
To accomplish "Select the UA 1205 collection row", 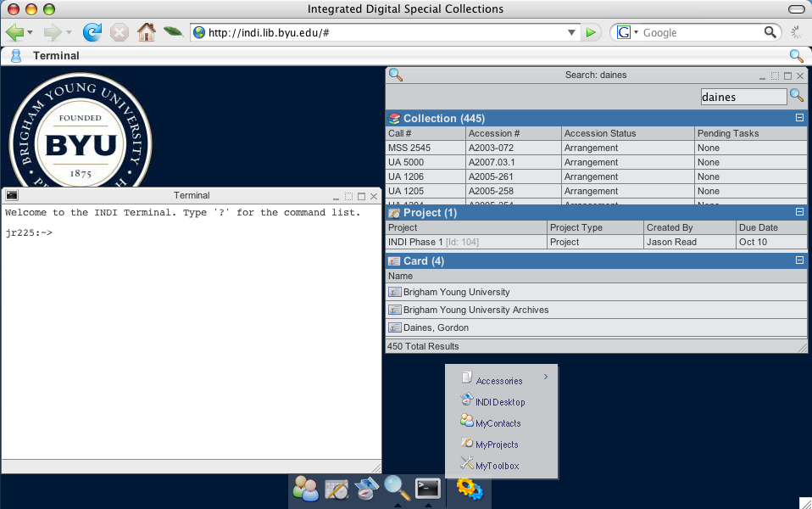I will pos(597,191).
